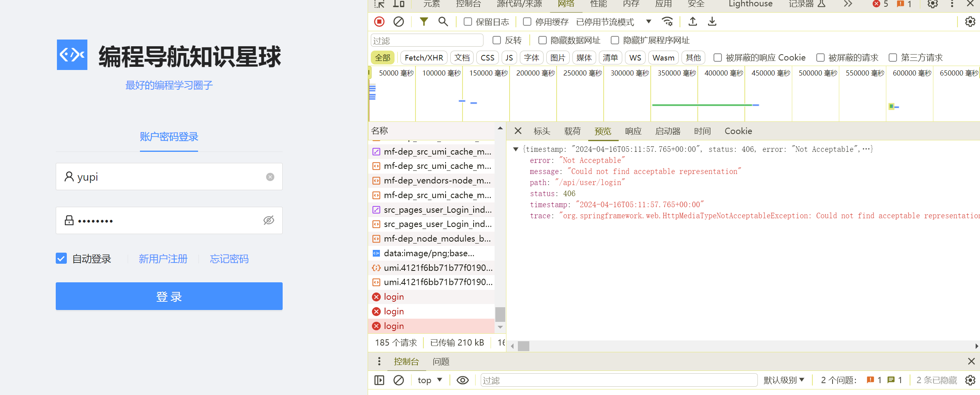Toggle device toolbar icon
Viewport: 980px width, 395px height.
[398, 4]
